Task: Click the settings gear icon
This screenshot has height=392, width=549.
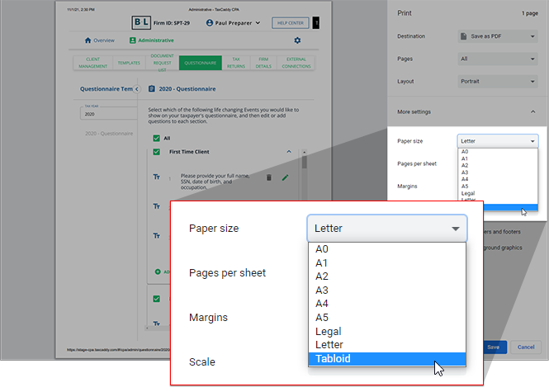Action: [297, 40]
